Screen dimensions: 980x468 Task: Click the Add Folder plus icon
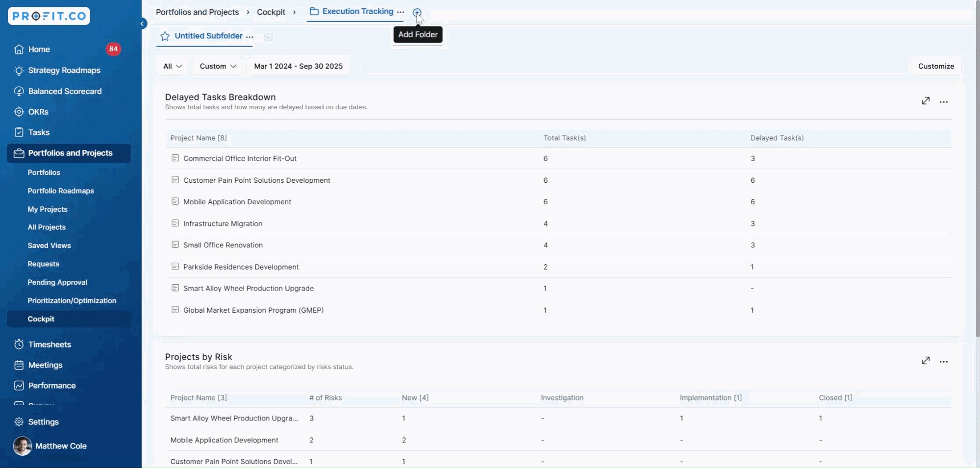(417, 12)
